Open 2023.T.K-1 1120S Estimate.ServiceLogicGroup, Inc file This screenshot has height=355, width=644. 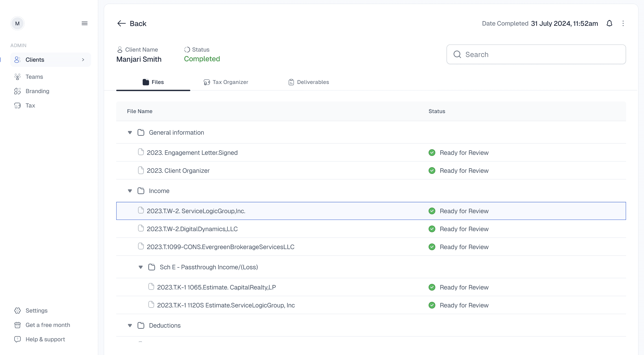tap(226, 305)
